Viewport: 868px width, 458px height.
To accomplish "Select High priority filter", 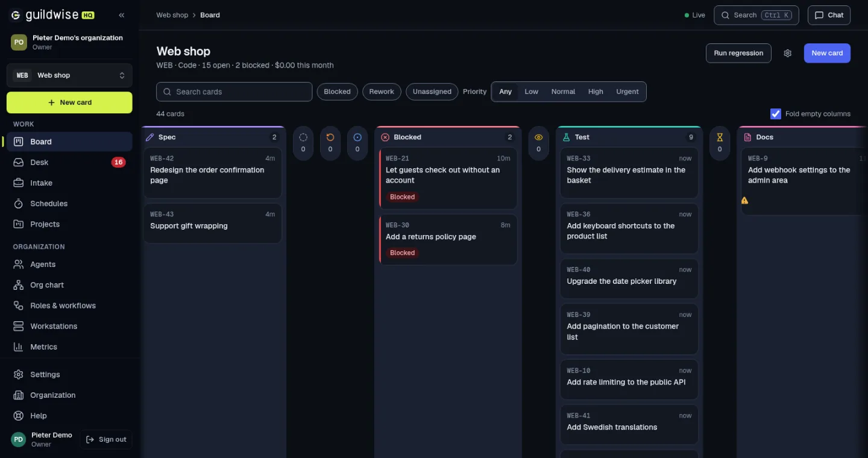I will [x=596, y=92].
